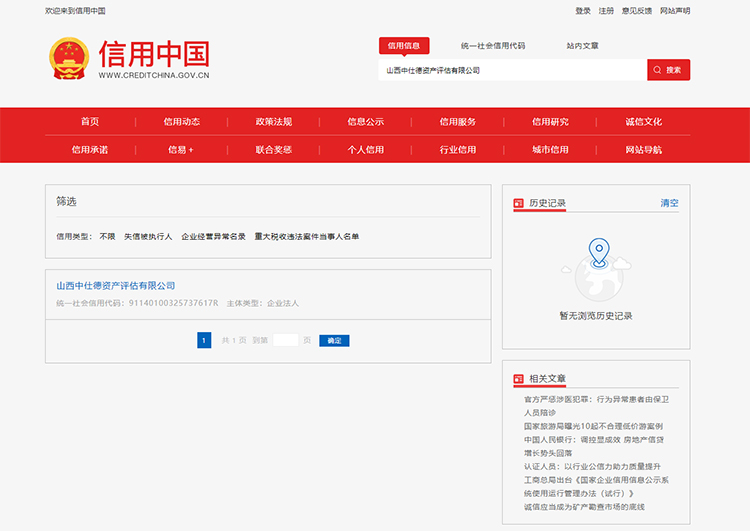750x531 pixels.
Task: Click the page number jump input box
Action: click(x=286, y=340)
